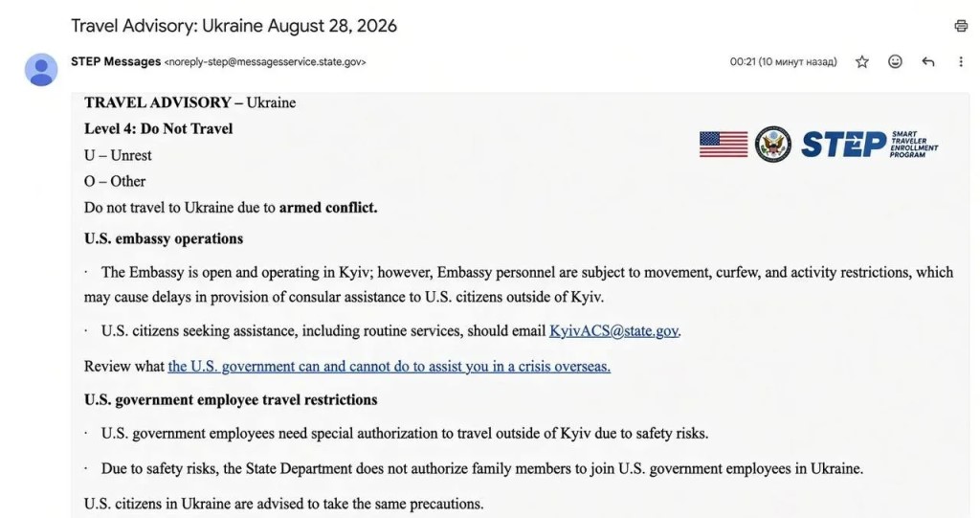Open the crisis overseas assistance link

click(x=390, y=366)
